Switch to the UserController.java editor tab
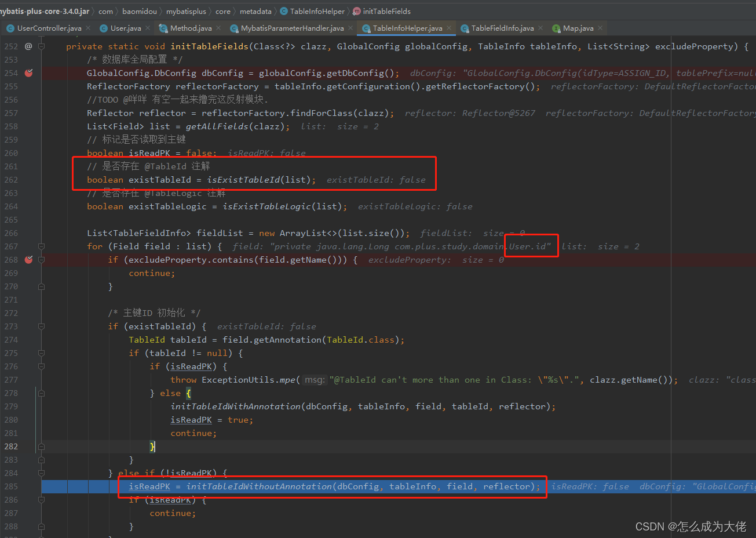The image size is (756, 538). coord(49,28)
